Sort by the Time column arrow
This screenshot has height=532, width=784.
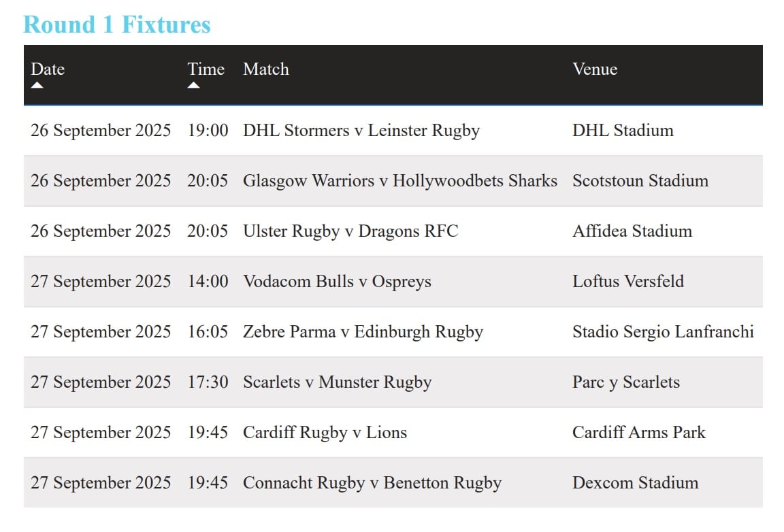coord(193,85)
